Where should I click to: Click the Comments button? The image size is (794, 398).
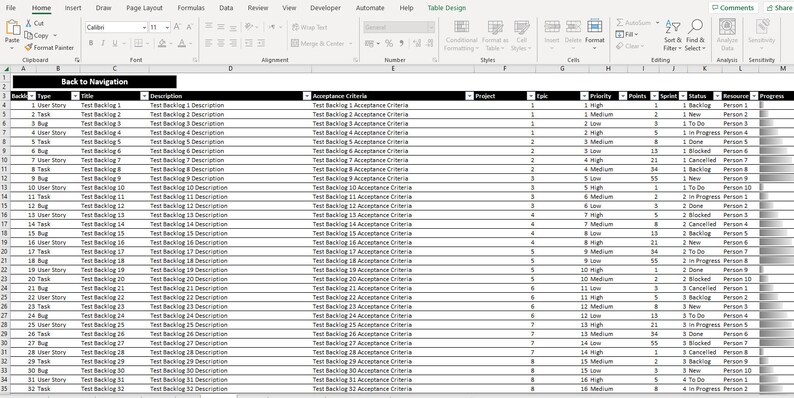coord(733,8)
